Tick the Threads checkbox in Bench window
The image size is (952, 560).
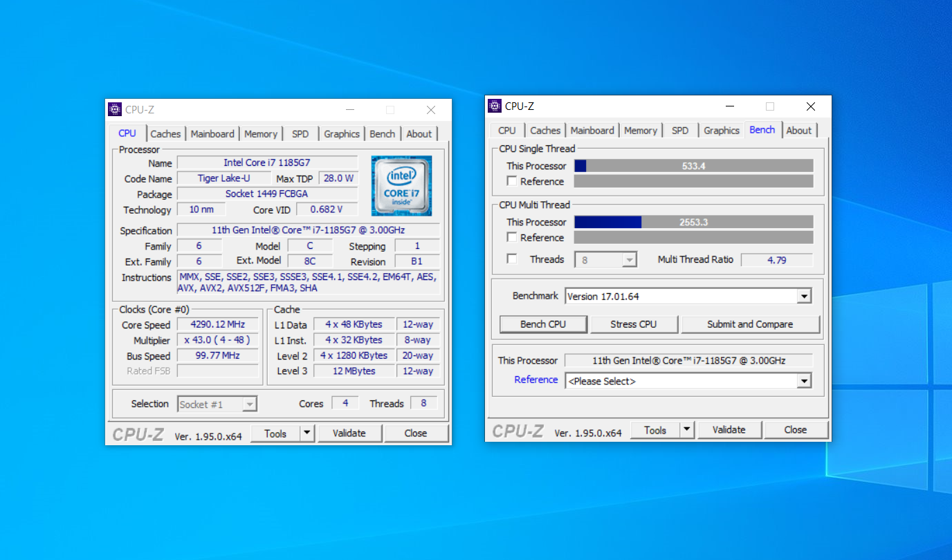coord(512,259)
